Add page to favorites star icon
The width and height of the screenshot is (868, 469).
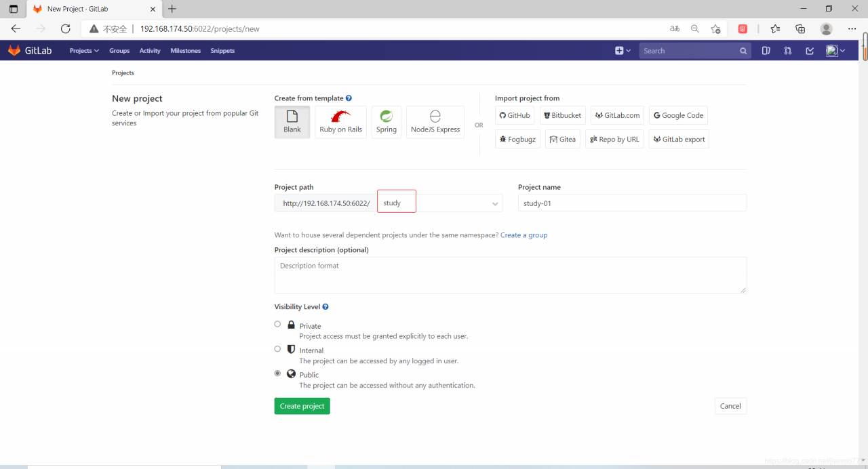pos(715,28)
